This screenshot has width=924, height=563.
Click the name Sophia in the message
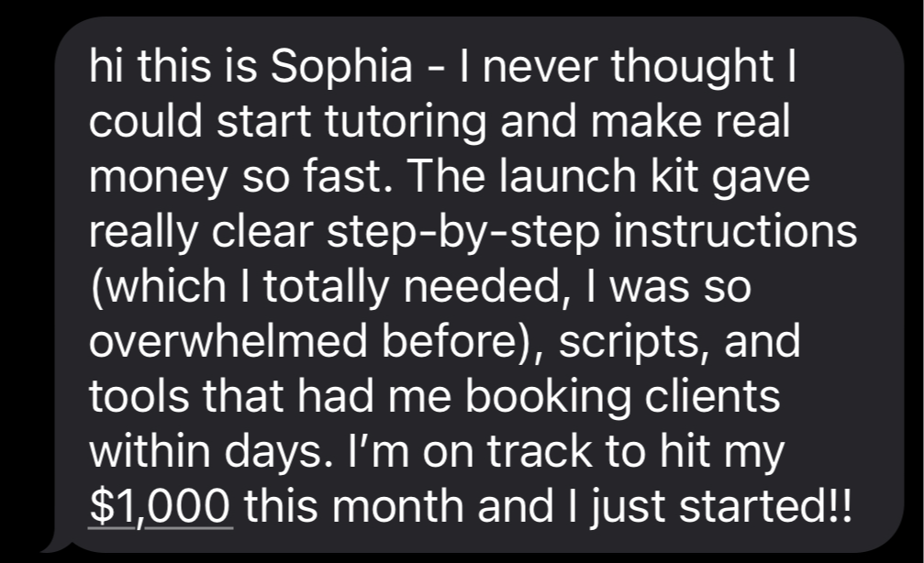pyautogui.click(x=341, y=67)
